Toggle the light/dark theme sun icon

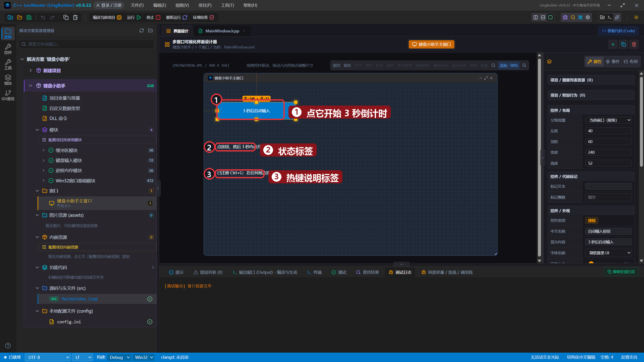point(636,17)
